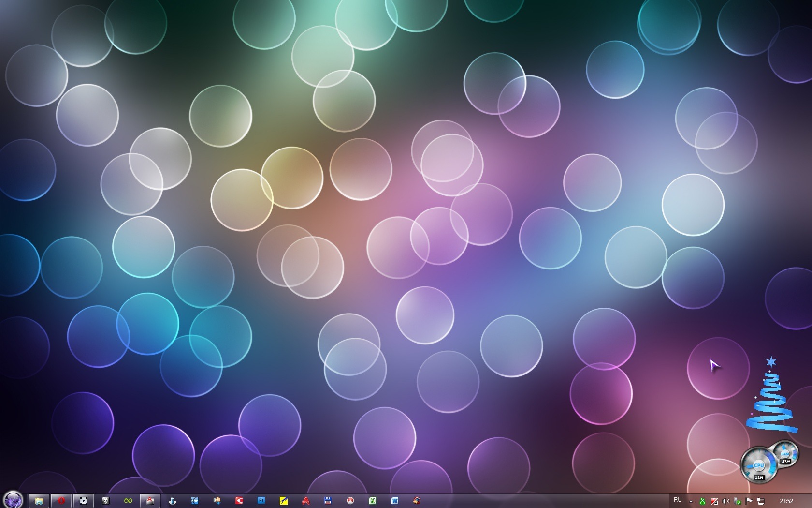Launch the Opera browser from the taskbar
The width and height of the screenshot is (812, 508).
pos(61,501)
